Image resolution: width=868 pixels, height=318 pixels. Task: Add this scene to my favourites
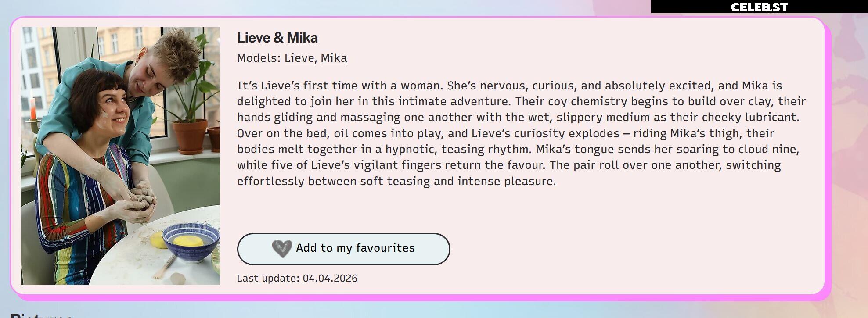[343, 249]
